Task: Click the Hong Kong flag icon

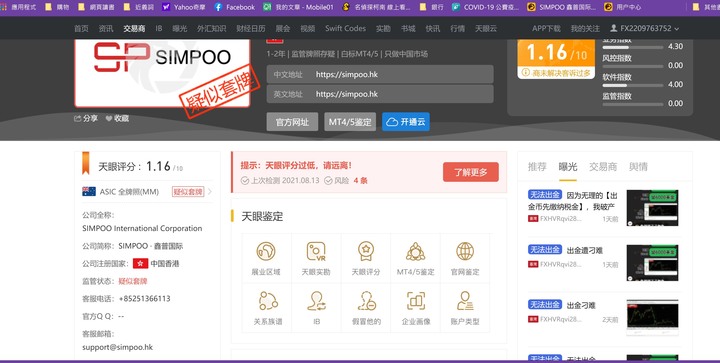Action: (140, 263)
